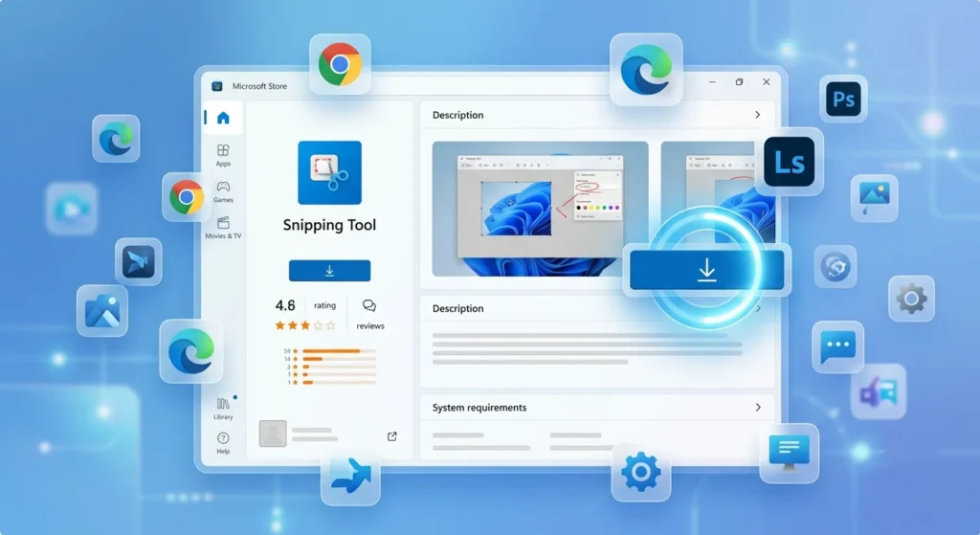The image size is (980, 535).
Task: Restore down the Microsoft Store window
Action: tap(740, 82)
